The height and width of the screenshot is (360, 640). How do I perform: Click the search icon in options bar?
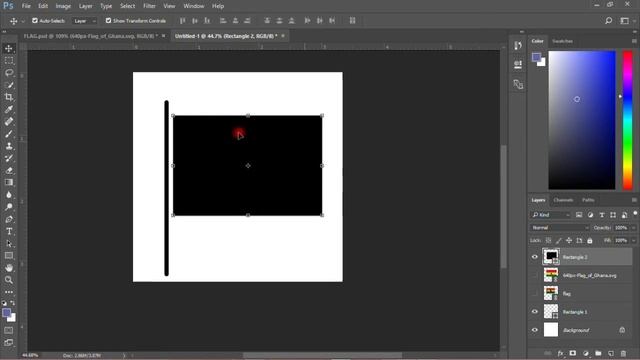tap(608, 20)
